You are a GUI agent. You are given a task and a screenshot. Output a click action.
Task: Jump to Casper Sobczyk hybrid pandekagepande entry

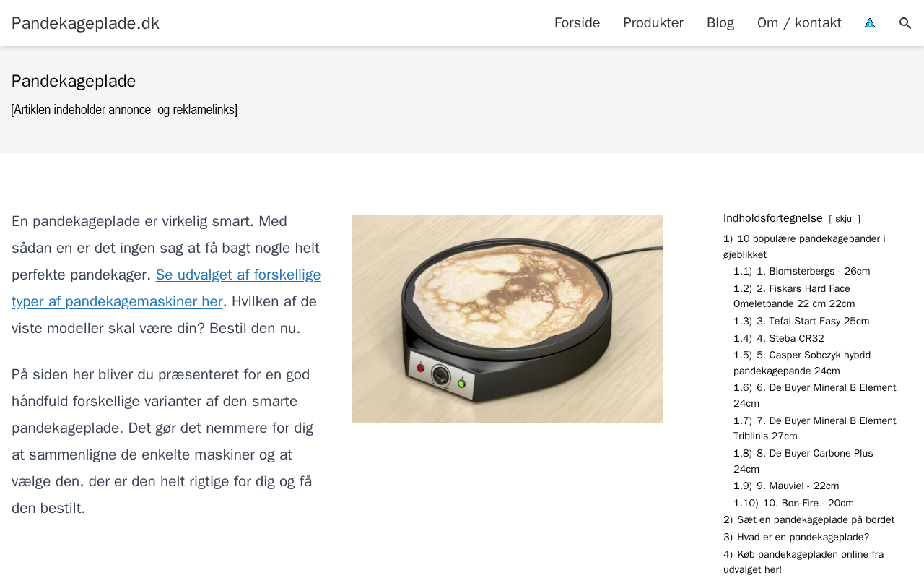[x=802, y=363]
